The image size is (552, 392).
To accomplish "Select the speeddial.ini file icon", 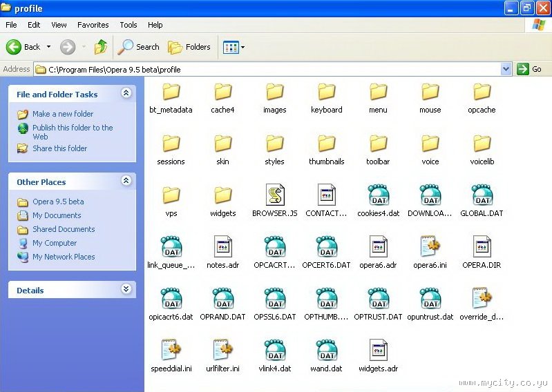I will pyautogui.click(x=171, y=350).
